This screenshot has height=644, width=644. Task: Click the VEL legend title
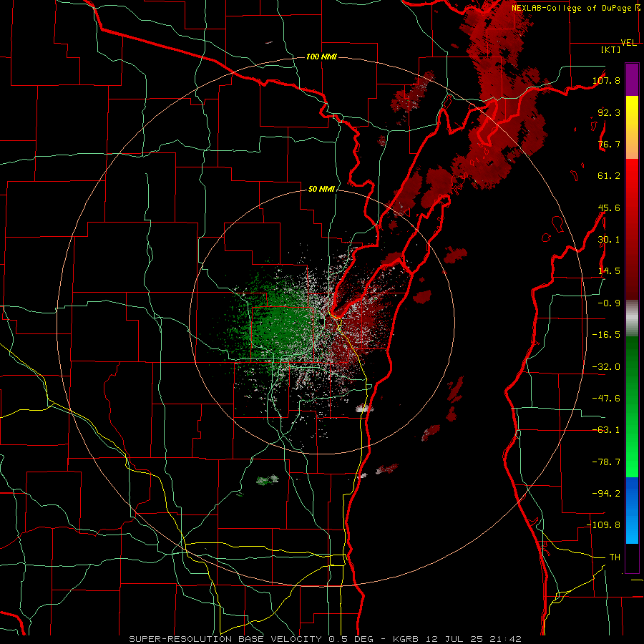628,43
